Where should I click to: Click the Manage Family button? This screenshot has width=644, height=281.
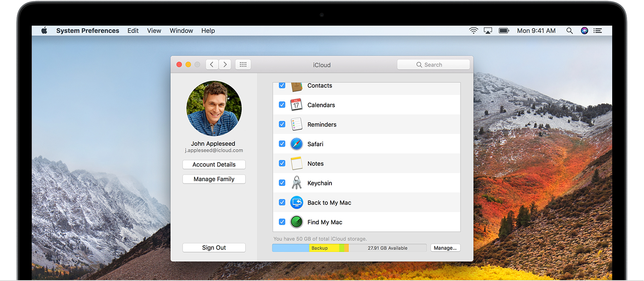[214, 179]
